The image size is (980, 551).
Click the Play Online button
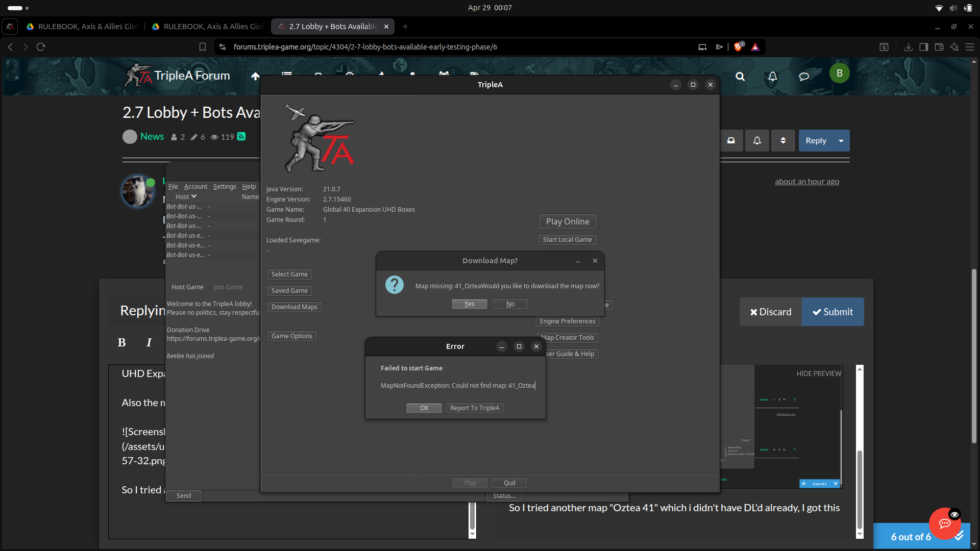tap(567, 221)
